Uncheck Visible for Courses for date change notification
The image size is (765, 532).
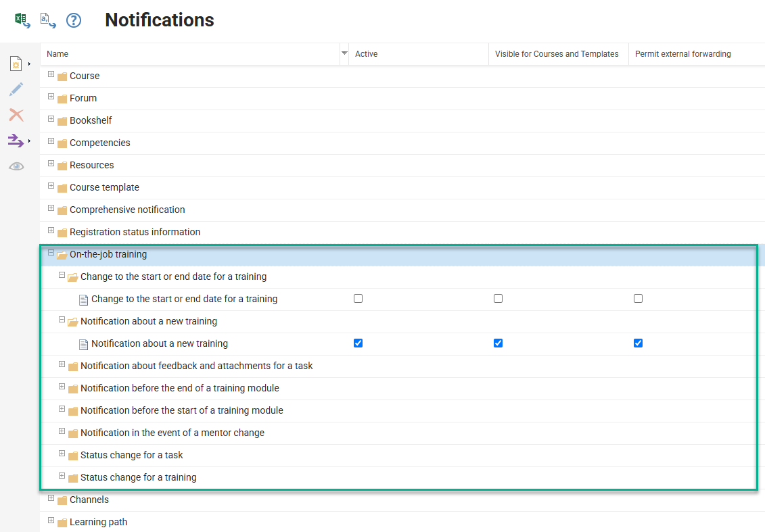tap(498, 298)
